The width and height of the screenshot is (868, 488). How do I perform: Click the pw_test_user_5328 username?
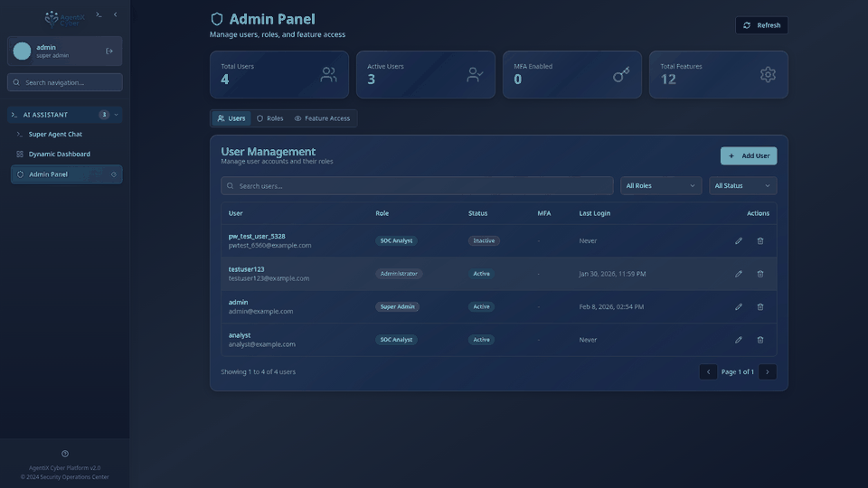(257, 236)
